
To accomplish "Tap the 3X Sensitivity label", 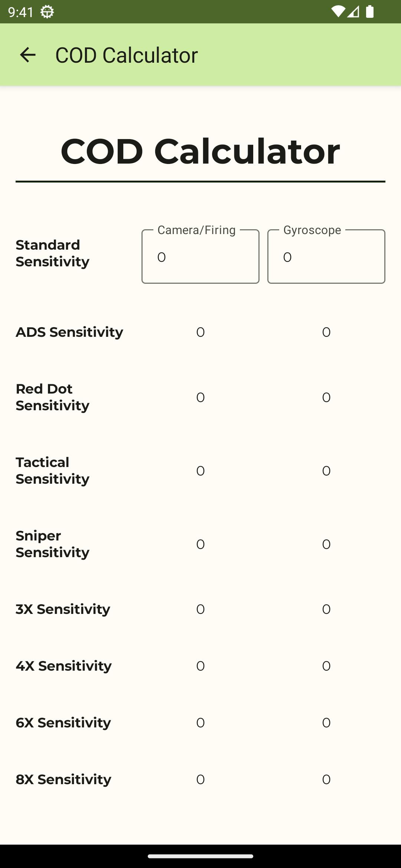I will [63, 609].
